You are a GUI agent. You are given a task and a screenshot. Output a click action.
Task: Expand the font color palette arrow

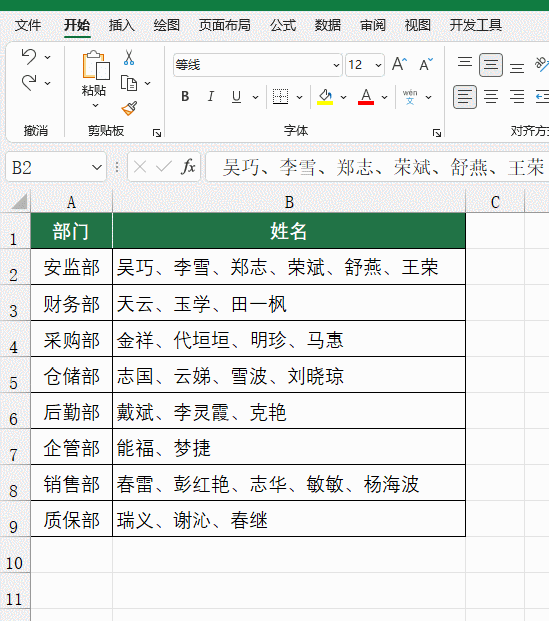pyautogui.click(x=384, y=97)
